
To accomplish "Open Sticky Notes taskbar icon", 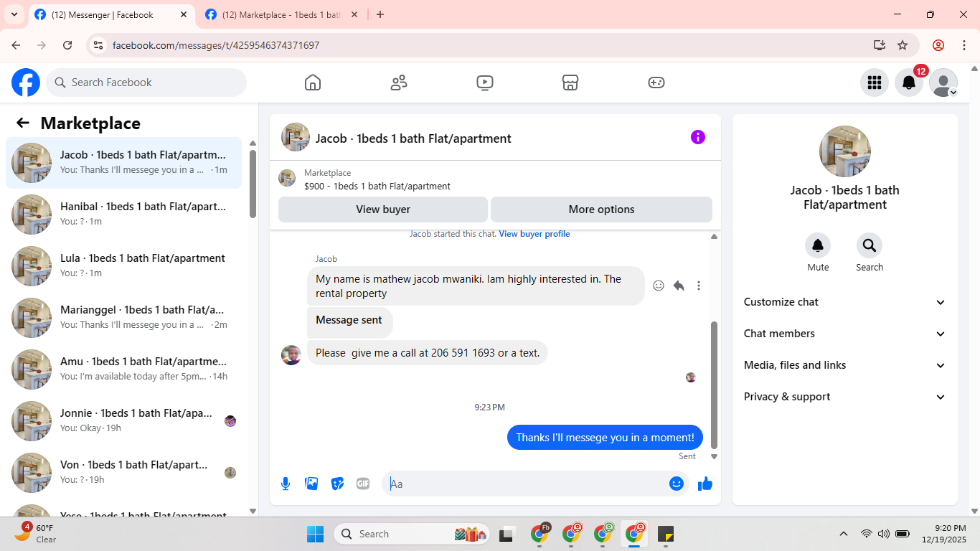I will tap(666, 534).
